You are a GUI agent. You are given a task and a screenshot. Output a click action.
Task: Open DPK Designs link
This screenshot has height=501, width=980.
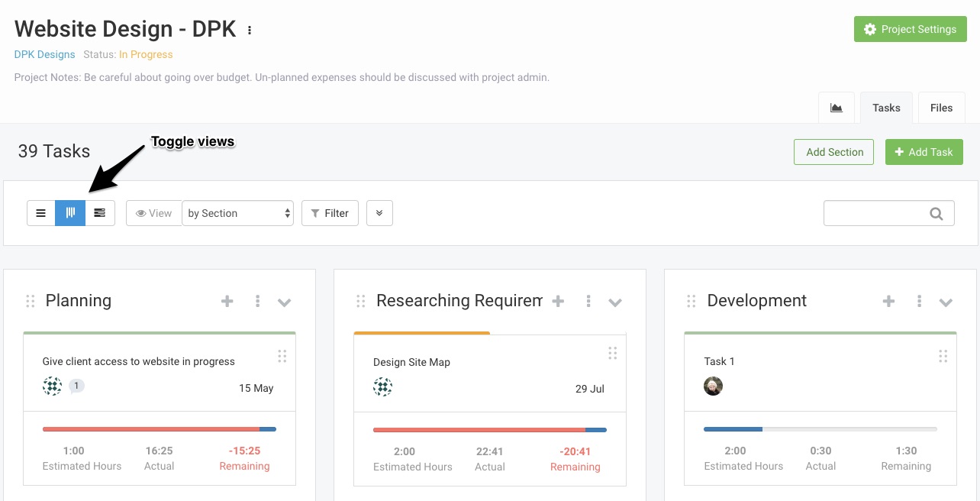pos(44,54)
